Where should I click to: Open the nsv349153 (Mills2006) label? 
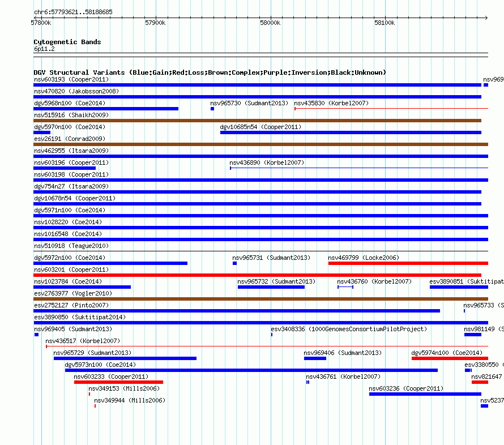[124, 388]
